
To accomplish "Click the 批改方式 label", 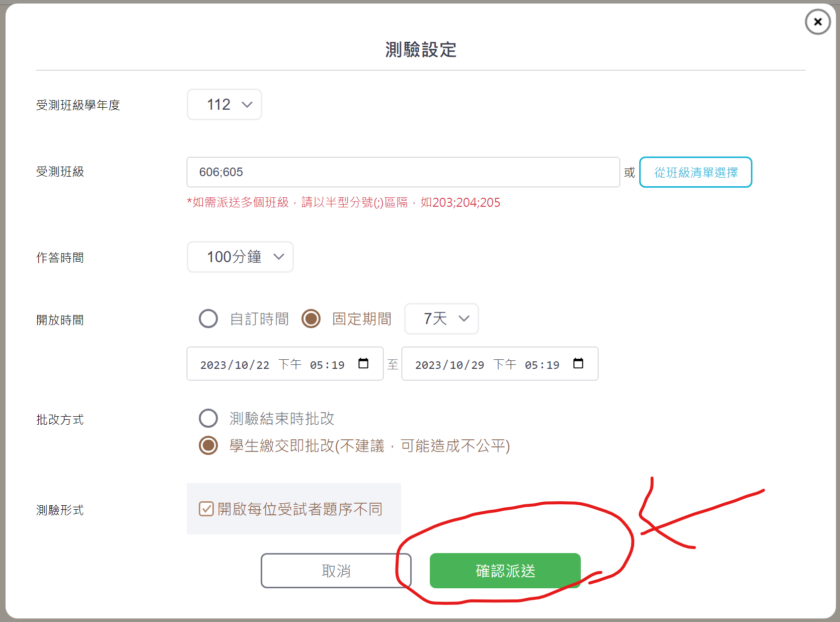I will 60,420.
